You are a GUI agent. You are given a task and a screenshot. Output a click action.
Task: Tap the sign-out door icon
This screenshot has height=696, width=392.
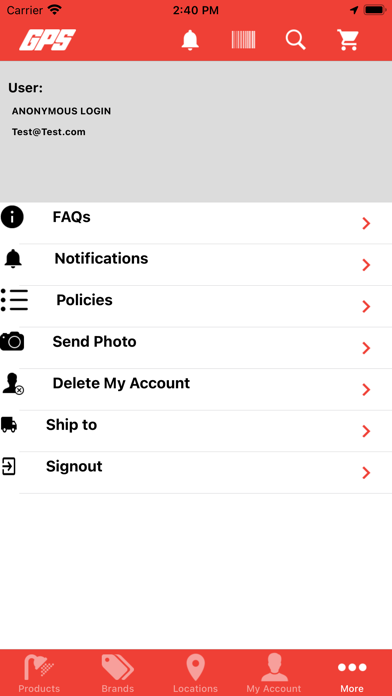pyautogui.click(x=9, y=467)
